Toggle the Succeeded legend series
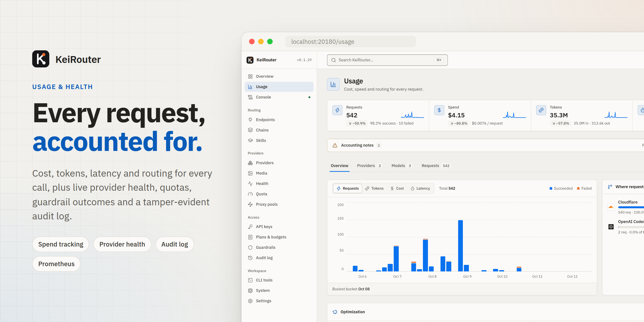The width and height of the screenshot is (644, 322). (561, 188)
